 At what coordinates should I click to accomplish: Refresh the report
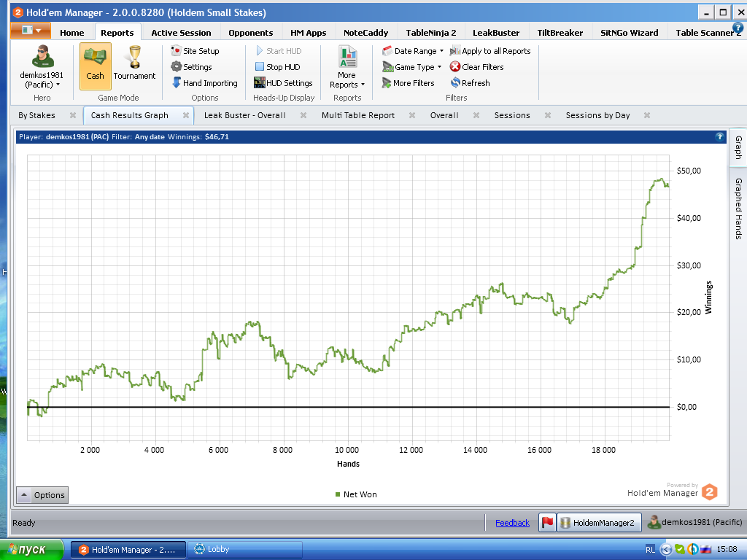point(471,83)
